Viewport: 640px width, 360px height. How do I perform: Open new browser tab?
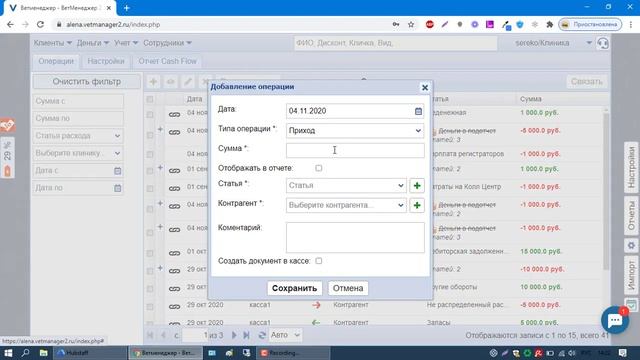tap(127, 8)
